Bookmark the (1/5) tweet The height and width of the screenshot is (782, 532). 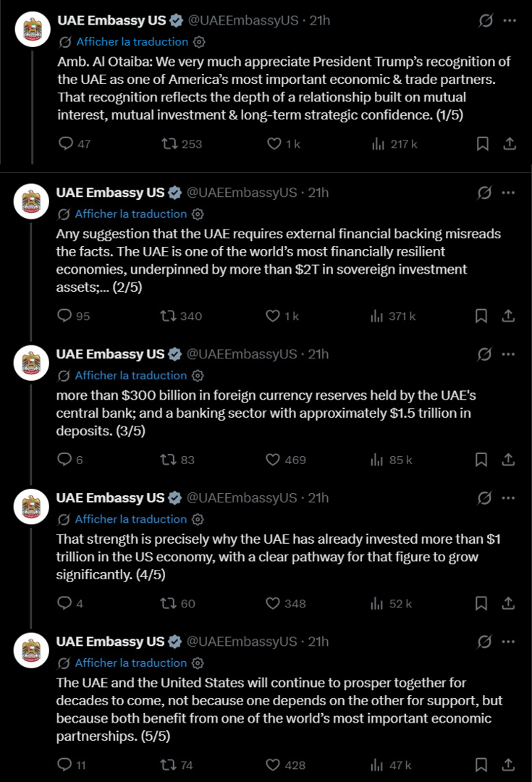pos(482,144)
